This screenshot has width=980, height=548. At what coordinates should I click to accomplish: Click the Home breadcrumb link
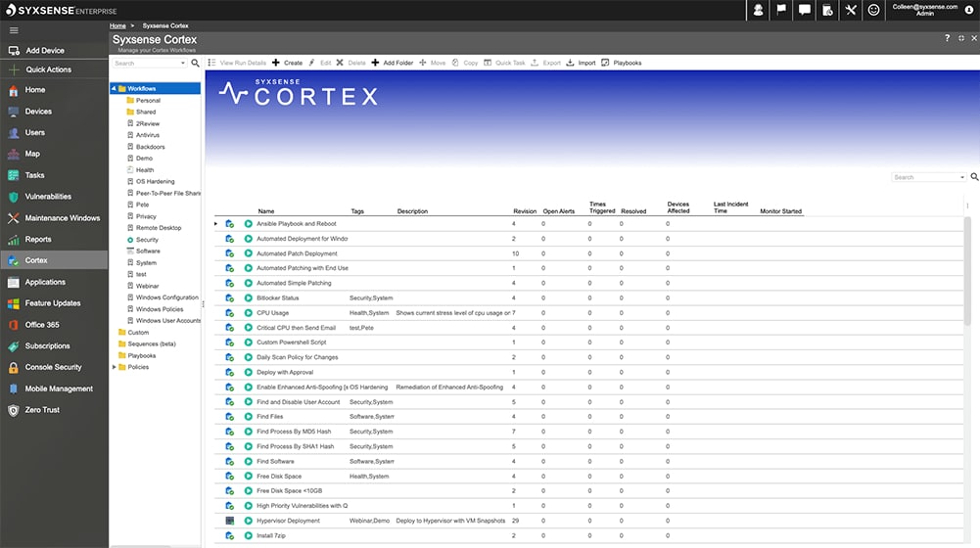tap(117, 25)
